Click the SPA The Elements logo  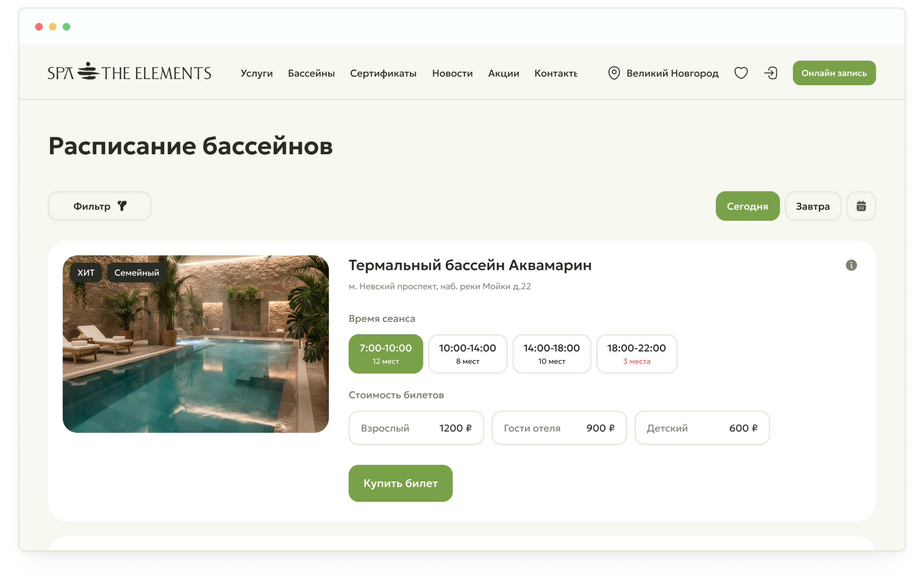tap(129, 72)
